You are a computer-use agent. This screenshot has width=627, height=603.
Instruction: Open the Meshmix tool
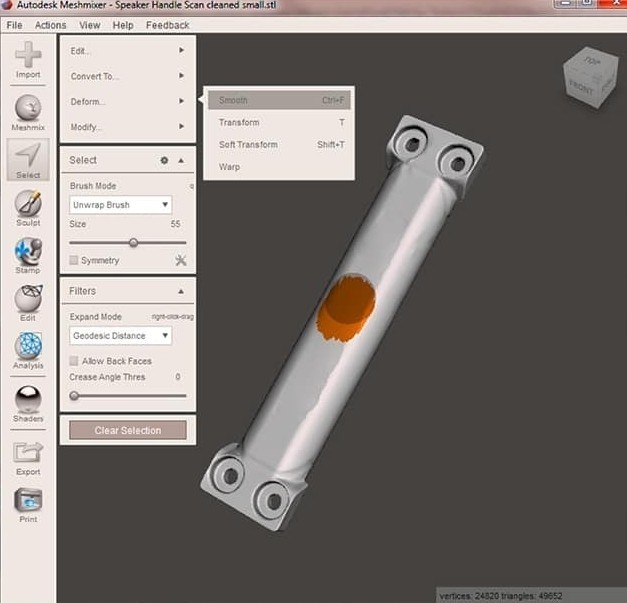click(28, 109)
